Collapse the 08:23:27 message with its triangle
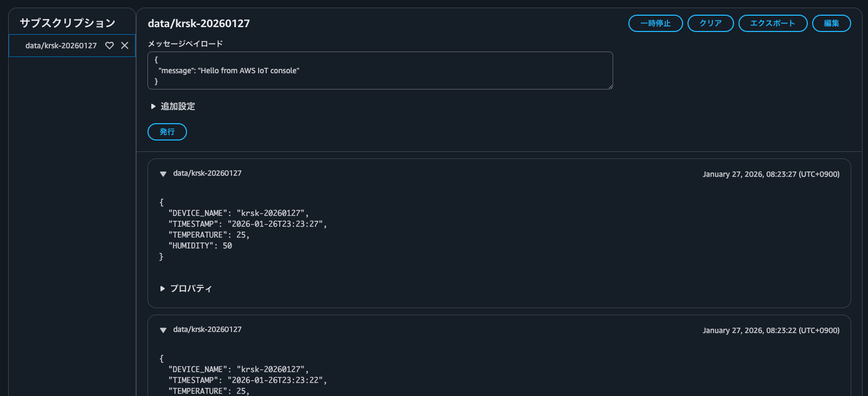This screenshot has width=868, height=396. (163, 174)
